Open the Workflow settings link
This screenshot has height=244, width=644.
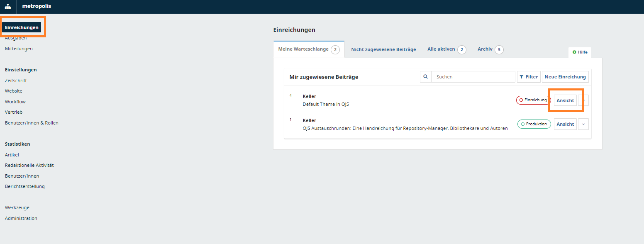tap(15, 102)
